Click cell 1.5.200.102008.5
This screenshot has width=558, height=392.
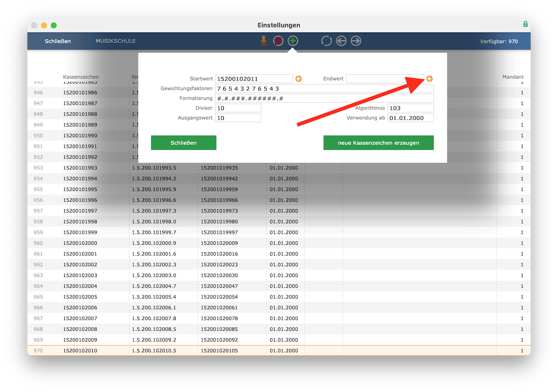click(x=154, y=329)
